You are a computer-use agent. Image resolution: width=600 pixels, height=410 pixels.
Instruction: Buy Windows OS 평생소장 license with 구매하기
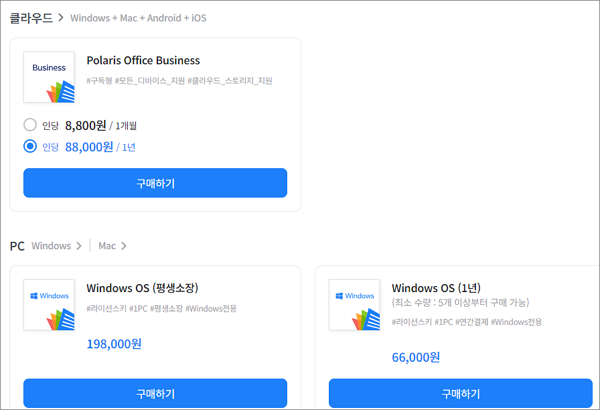(155, 393)
